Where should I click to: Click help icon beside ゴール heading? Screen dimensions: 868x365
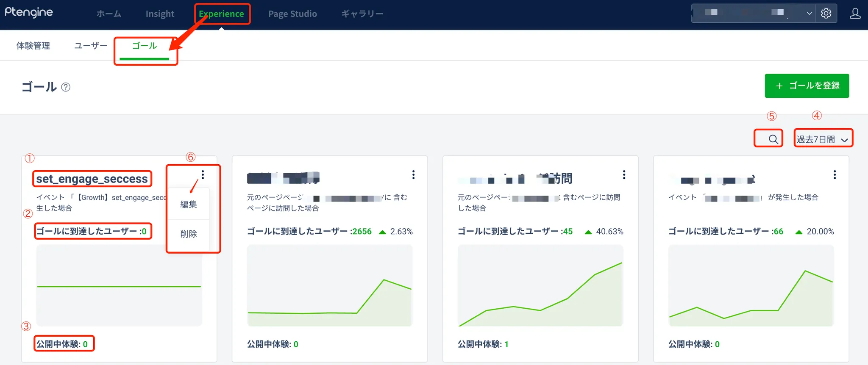66,87
